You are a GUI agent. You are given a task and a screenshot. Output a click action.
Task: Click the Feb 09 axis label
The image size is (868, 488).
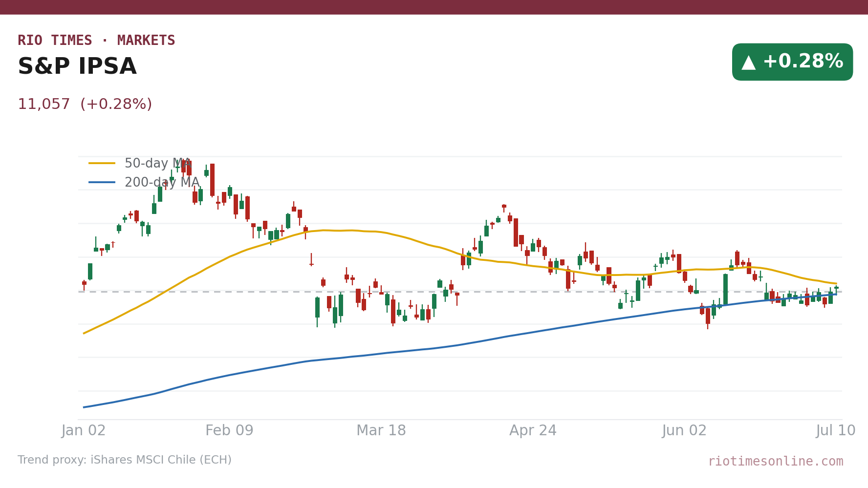click(x=229, y=431)
